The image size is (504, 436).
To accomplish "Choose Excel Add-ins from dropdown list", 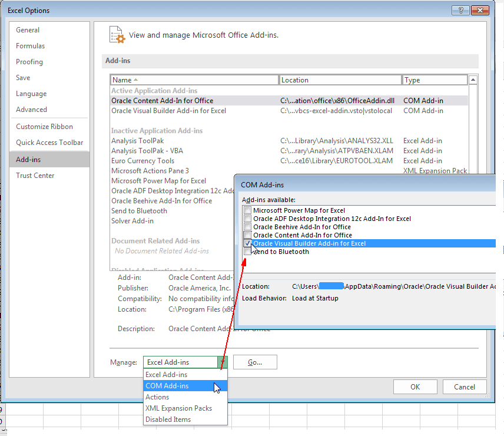I will [x=185, y=375].
